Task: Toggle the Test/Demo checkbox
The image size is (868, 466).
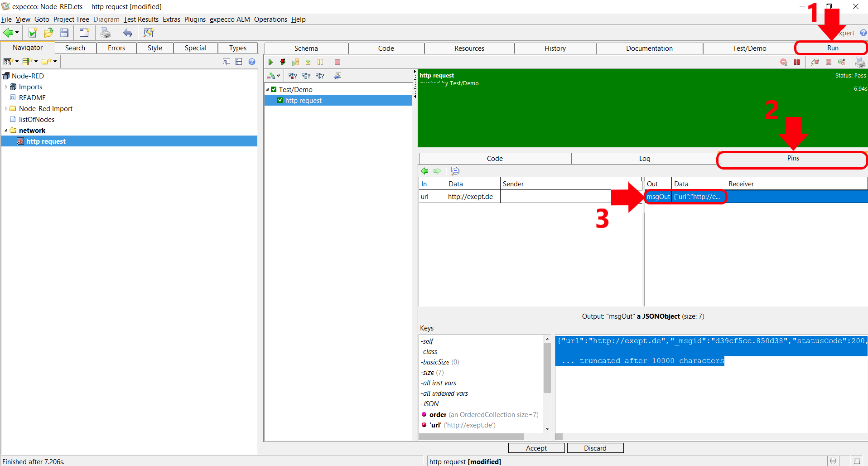Action: tap(274, 90)
